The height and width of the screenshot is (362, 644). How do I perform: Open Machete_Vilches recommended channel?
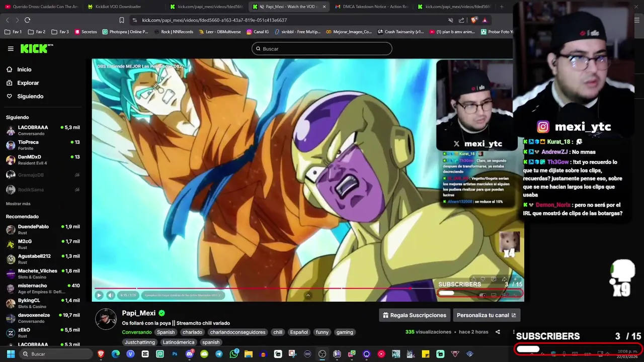tap(43, 274)
